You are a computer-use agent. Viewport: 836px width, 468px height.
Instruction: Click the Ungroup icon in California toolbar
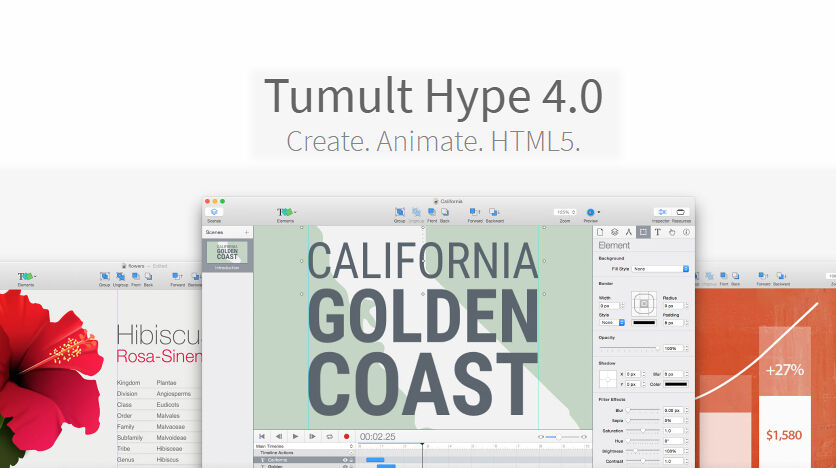(416, 212)
